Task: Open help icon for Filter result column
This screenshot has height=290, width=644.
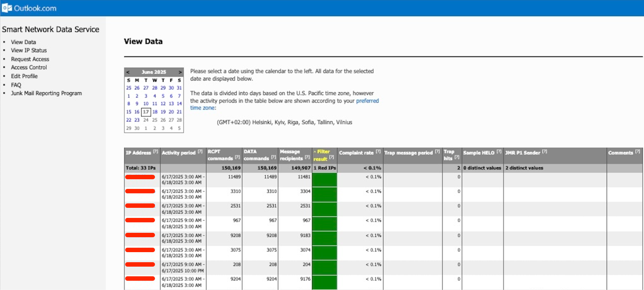Action: (x=332, y=157)
